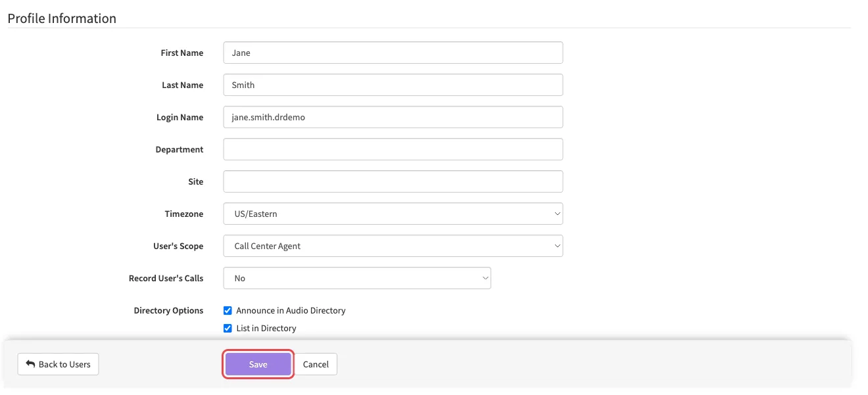The image size is (868, 395).
Task: Click the Login Name label
Action: click(x=180, y=117)
